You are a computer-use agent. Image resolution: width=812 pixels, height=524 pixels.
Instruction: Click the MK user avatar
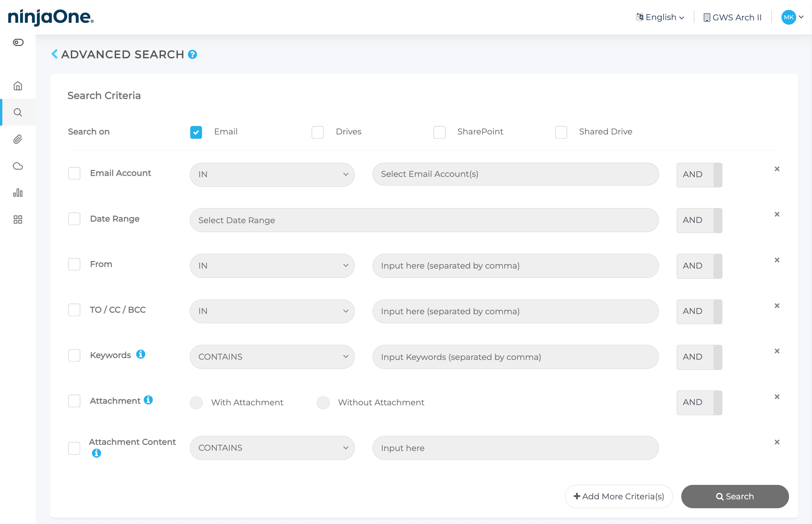click(789, 17)
